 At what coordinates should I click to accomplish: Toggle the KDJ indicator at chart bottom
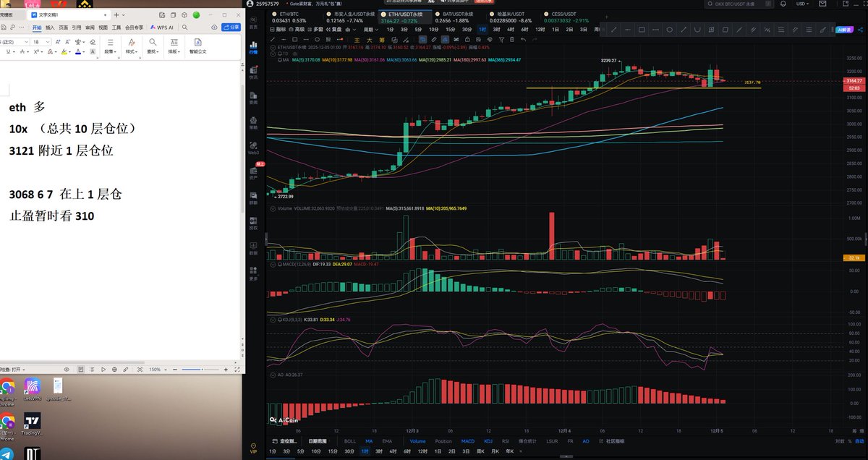coord(488,440)
